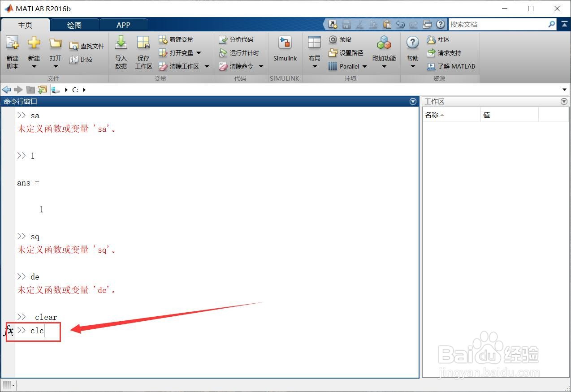Click 查找文件 (Find Files)

click(87, 46)
